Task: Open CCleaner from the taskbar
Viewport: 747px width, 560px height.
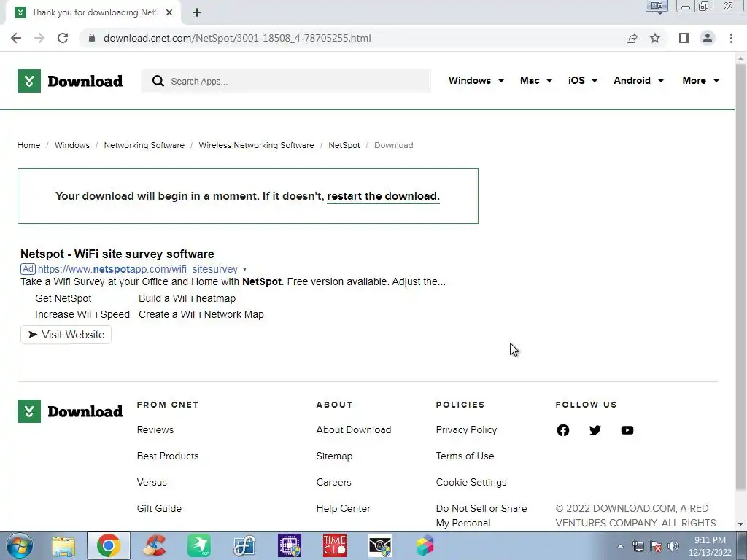Action: click(154, 545)
